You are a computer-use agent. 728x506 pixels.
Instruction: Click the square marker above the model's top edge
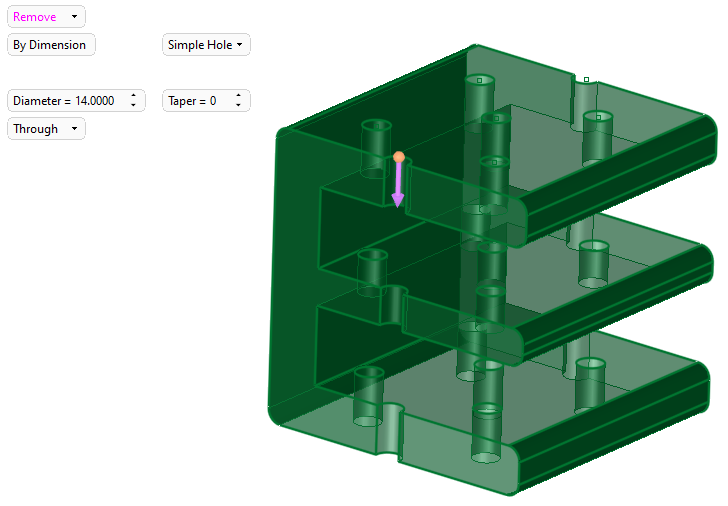pyautogui.click(x=586, y=79)
